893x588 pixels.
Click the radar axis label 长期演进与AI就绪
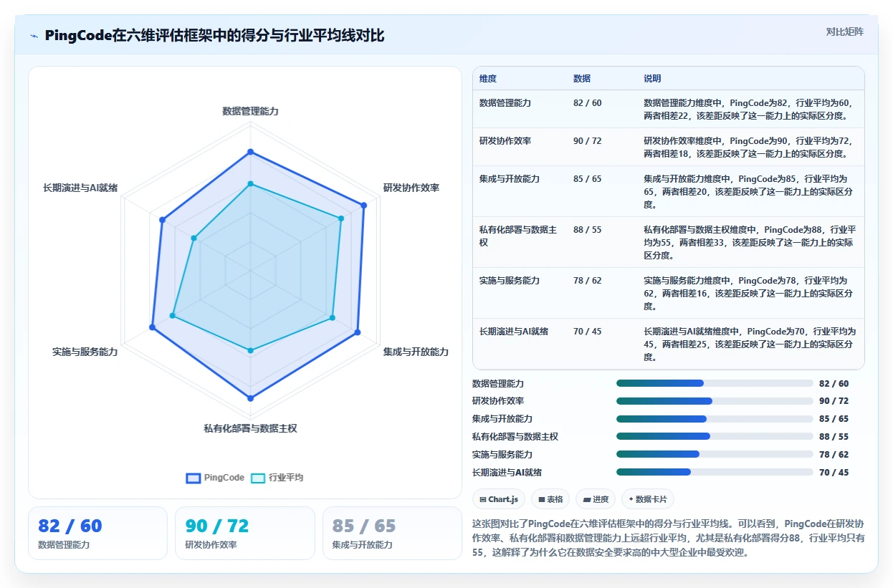(80, 188)
